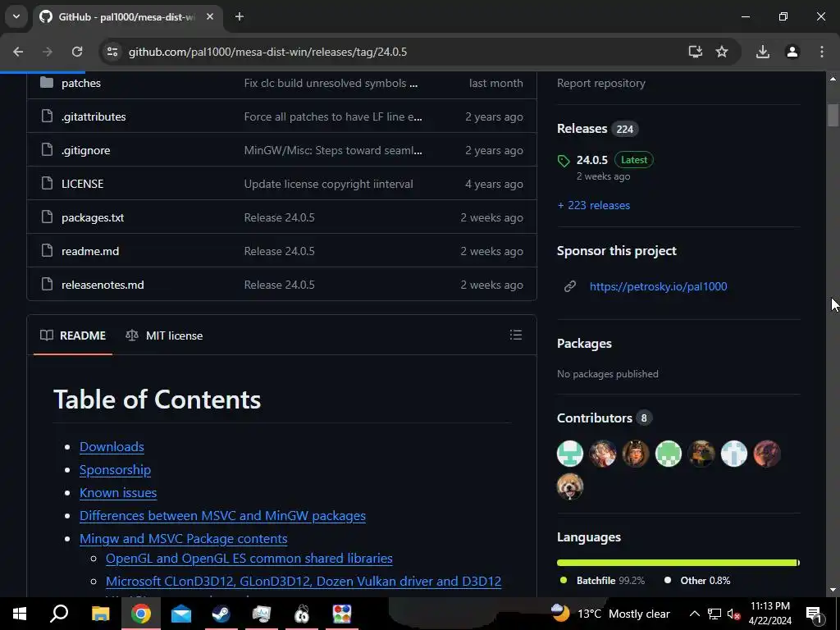Click the address bar URL field
The height and width of the screenshot is (630, 840).
[x=267, y=52]
